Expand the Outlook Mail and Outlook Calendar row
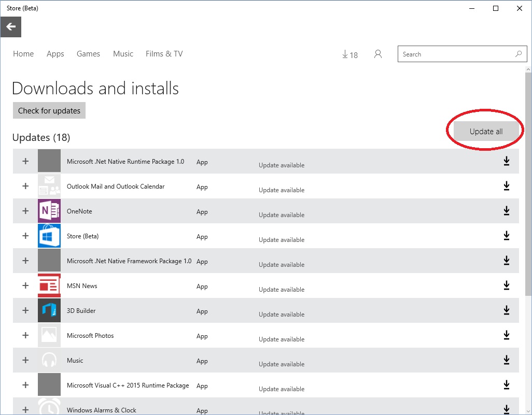 point(25,186)
